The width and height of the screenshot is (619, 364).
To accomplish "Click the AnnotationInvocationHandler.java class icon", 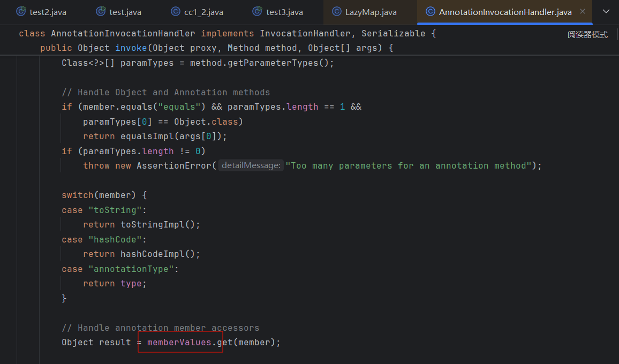I will [x=430, y=12].
